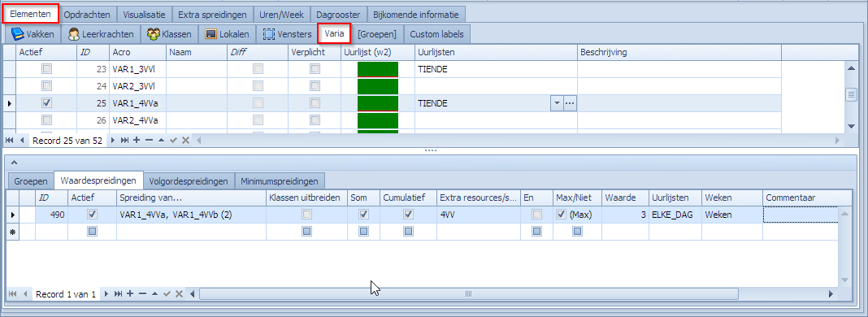Toggle Som checkbox for spreiding 490
The image size is (868, 317).
tap(363, 215)
